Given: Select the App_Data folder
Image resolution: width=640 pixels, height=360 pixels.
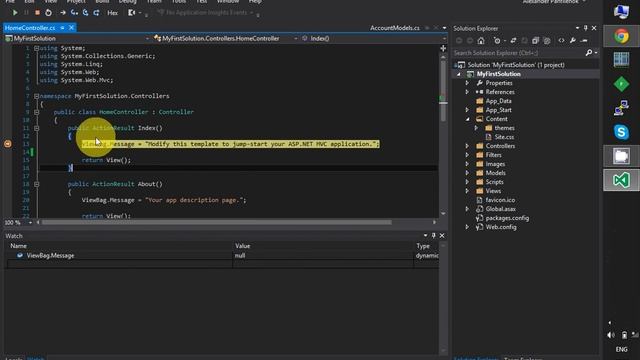Looking at the screenshot, I should coord(498,101).
